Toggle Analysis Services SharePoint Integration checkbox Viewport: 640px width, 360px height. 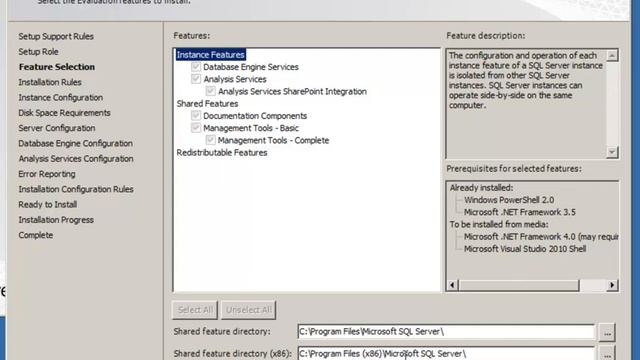point(211,91)
